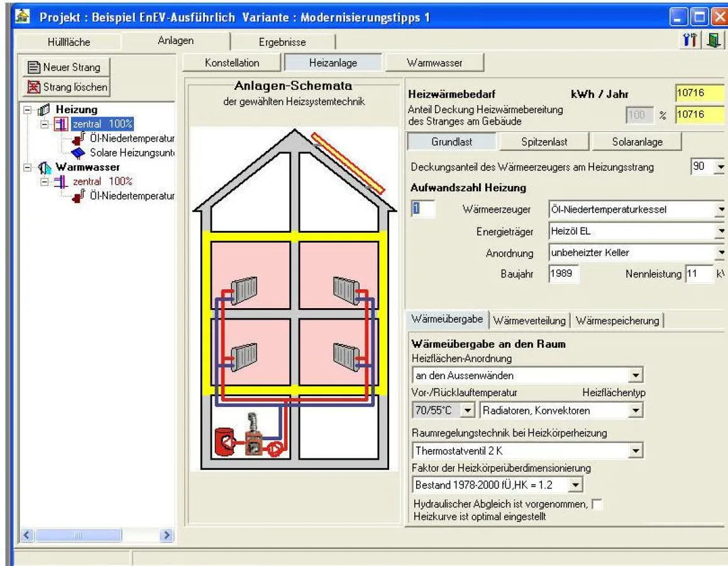Collapse the Warmwasser tree node
The width and height of the screenshot is (728, 566).
coord(28,167)
